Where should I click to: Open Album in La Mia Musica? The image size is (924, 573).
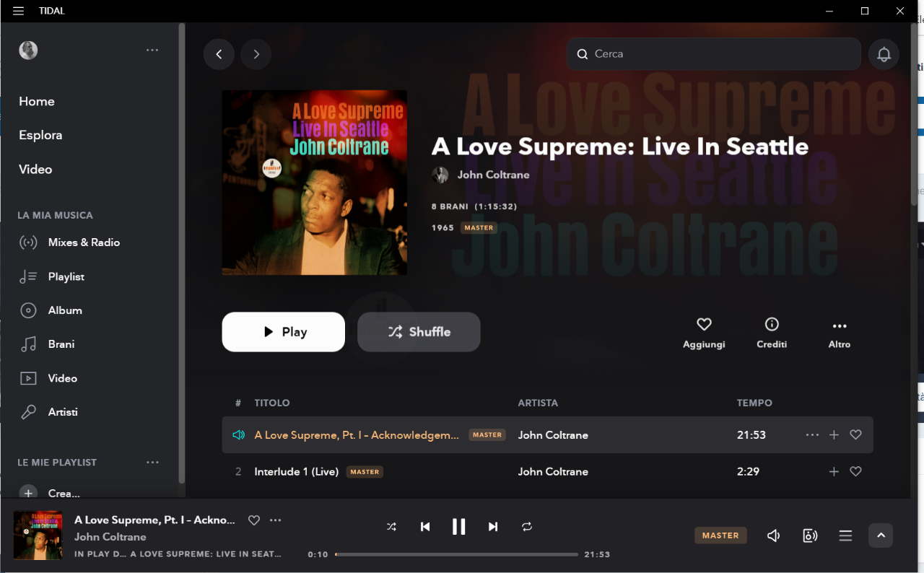point(65,310)
